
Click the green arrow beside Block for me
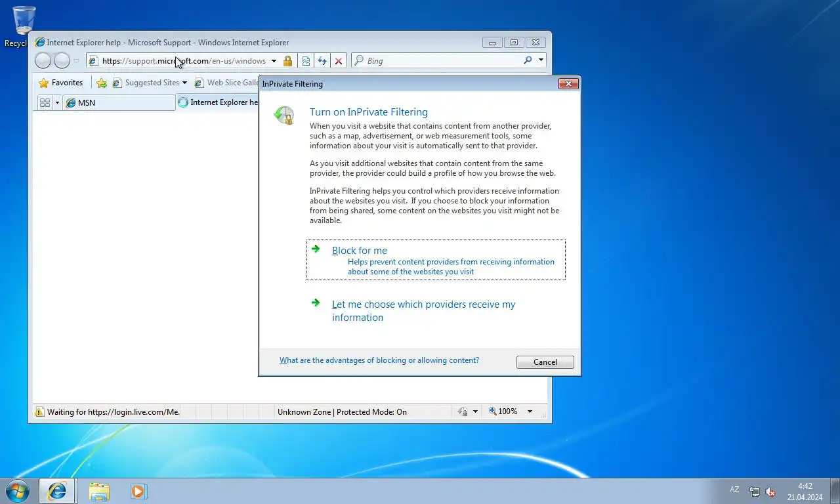click(x=316, y=249)
